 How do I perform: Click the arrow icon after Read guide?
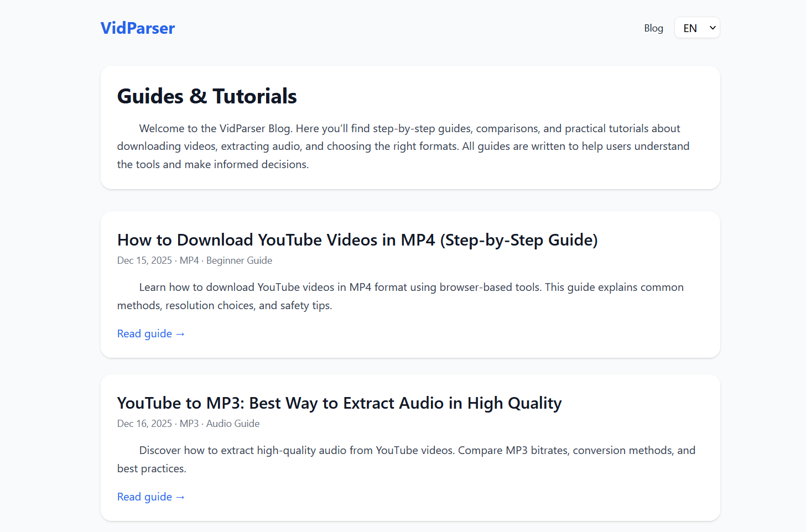click(x=180, y=333)
